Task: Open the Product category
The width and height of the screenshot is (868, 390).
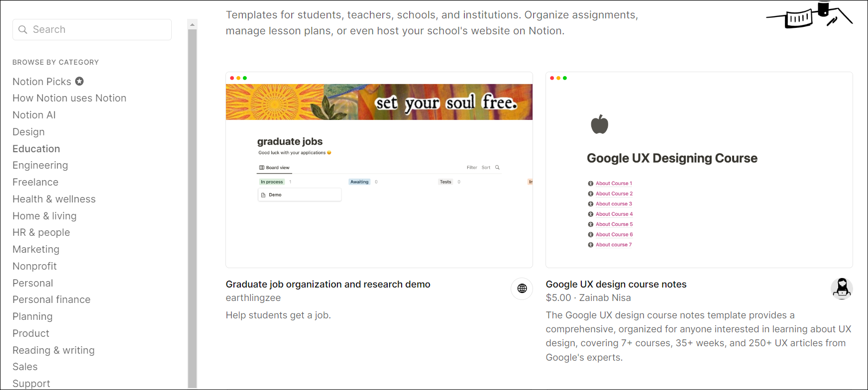Action: point(31,333)
